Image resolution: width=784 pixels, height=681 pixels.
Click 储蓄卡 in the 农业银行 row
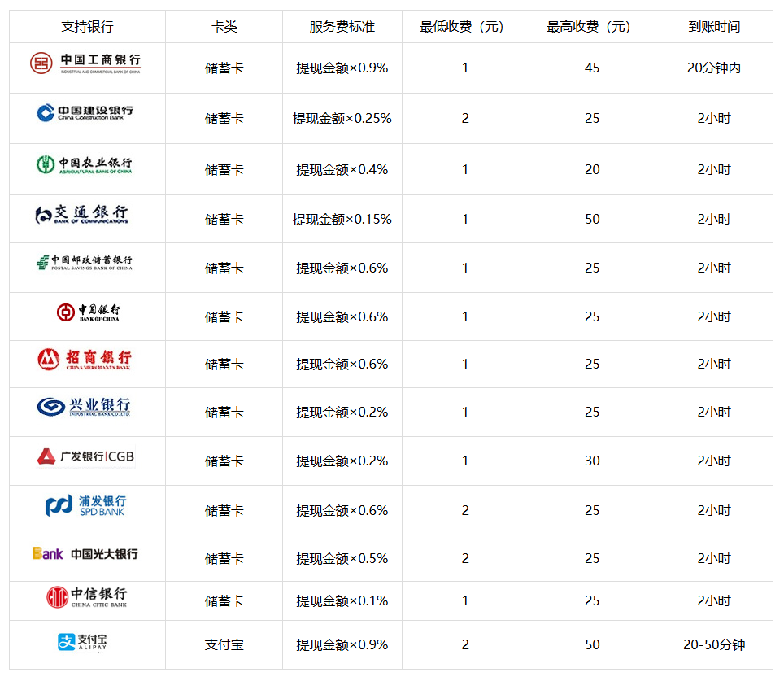click(x=224, y=169)
